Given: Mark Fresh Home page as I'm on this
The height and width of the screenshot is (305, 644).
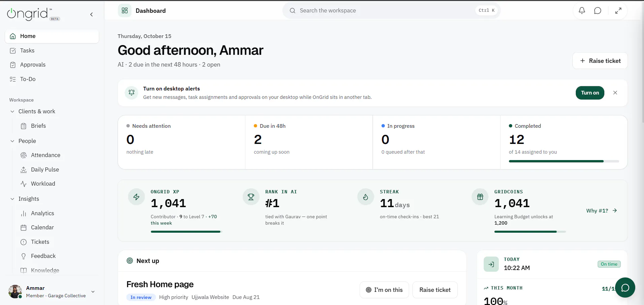Looking at the screenshot, I should point(384,290).
